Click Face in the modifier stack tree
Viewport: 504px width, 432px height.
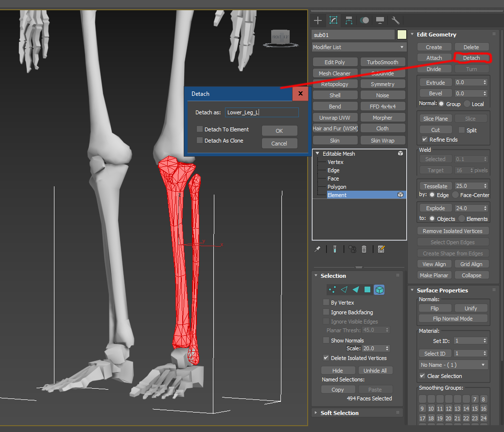(x=333, y=178)
